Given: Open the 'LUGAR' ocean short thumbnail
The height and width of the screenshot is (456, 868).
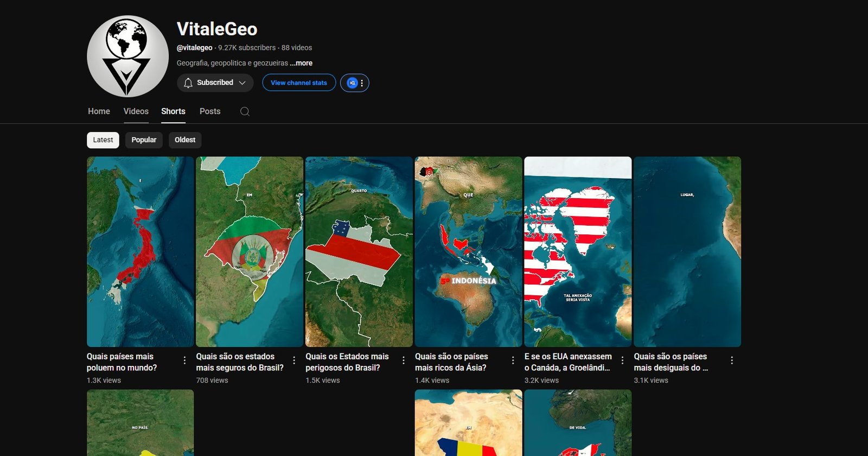Looking at the screenshot, I should (687, 252).
